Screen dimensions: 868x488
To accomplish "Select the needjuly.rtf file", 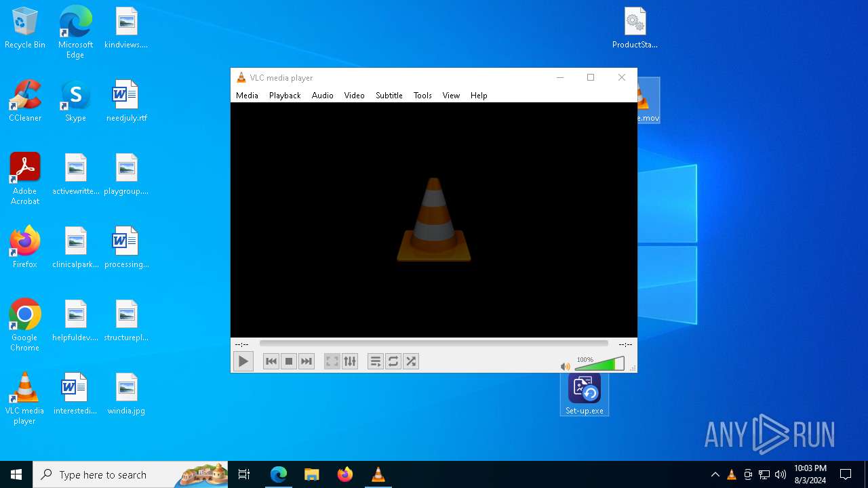I will coord(127,102).
